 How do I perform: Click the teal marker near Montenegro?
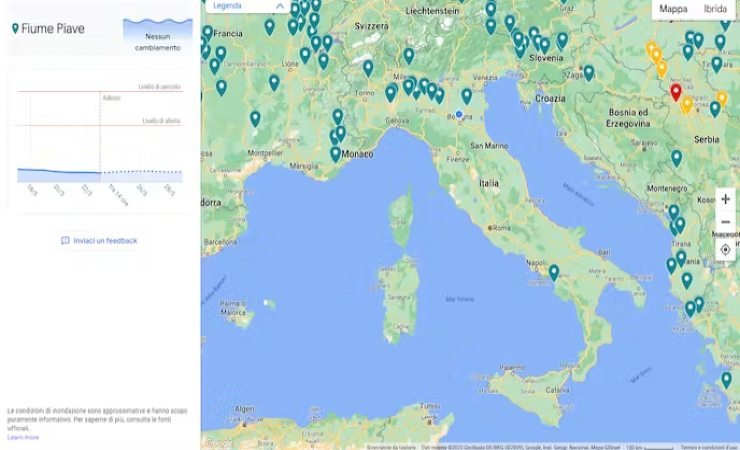676,157
